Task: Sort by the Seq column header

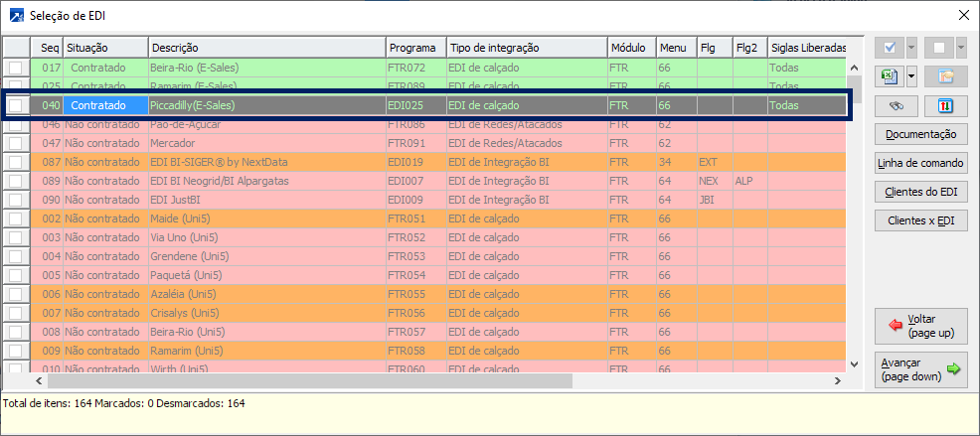Action: pos(47,48)
